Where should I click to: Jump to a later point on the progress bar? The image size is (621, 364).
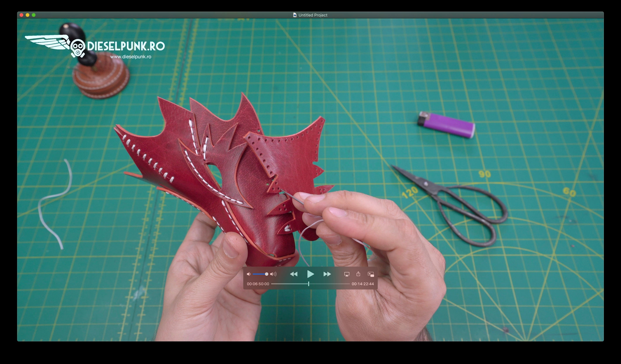click(329, 284)
